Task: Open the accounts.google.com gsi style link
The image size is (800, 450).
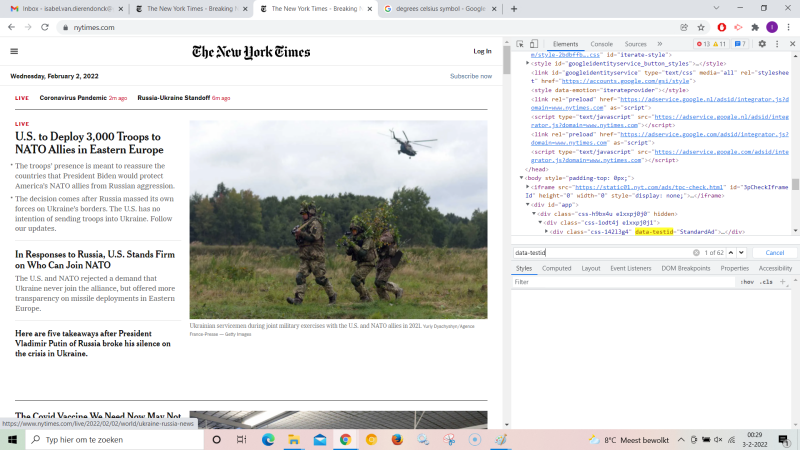Action: click(x=626, y=81)
